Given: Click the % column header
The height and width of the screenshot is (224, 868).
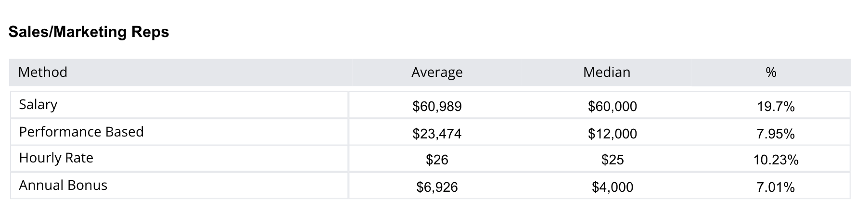Looking at the screenshot, I should (x=771, y=72).
